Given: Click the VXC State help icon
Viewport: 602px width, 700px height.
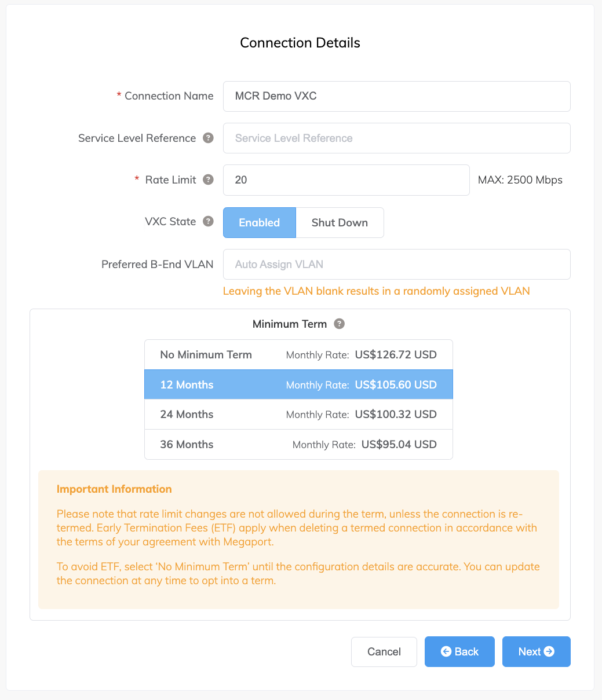Looking at the screenshot, I should (x=208, y=221).
